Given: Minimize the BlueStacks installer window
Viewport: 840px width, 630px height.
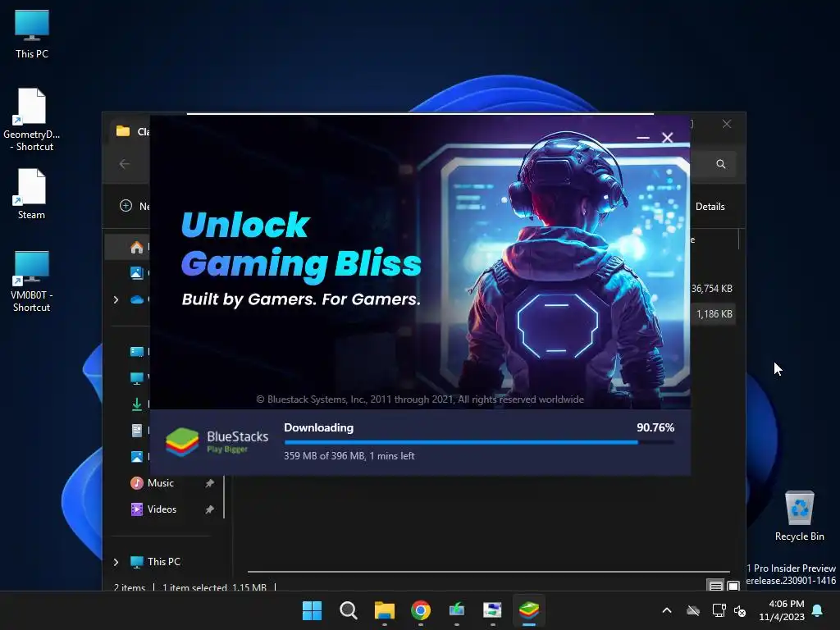Looking at the screenshot, I should point(643,138).
